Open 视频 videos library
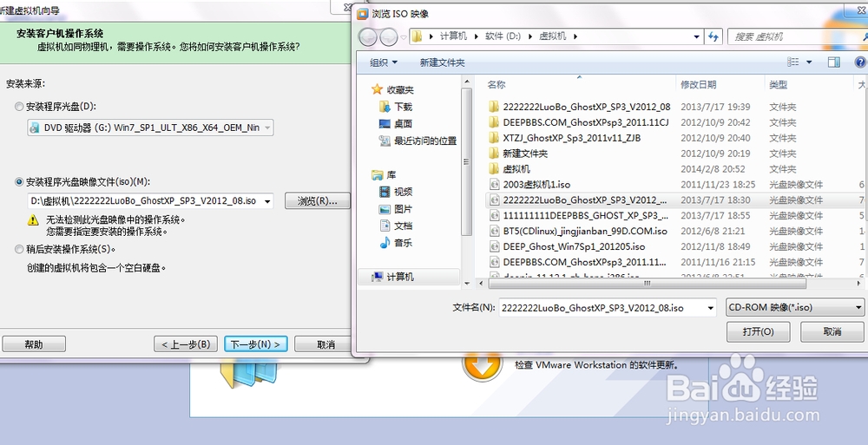Image resolution: width=868 pixels, height=445 pixels. point(396,192)
